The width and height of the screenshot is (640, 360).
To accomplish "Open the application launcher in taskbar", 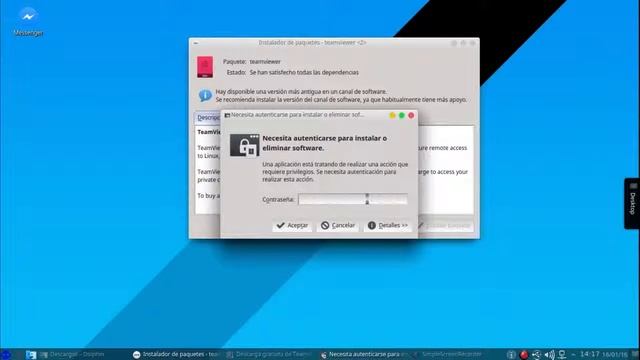I will pos(6,355).
